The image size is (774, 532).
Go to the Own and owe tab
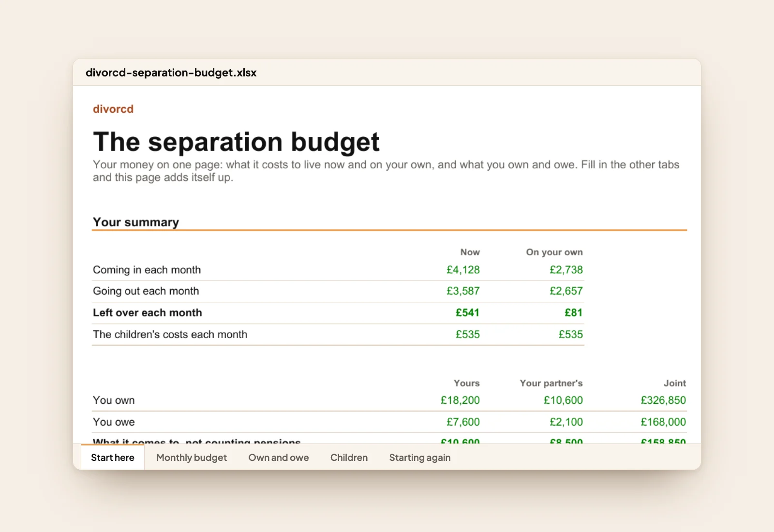coord(279,458)
